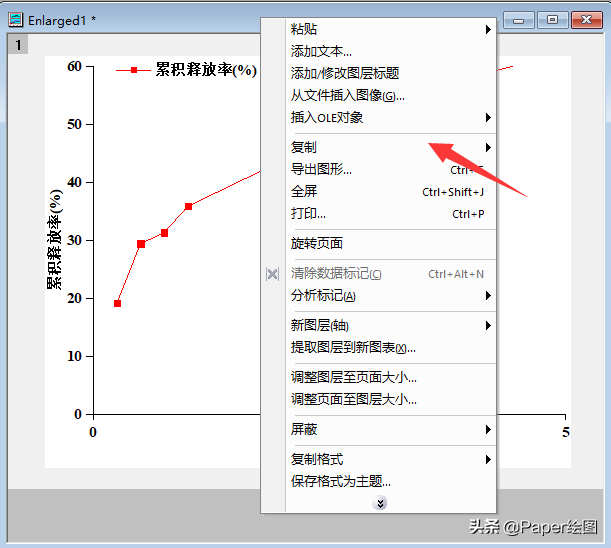Minimize the Enlarged1 window
Screen dimensions: 611x548
click(518, 20)
